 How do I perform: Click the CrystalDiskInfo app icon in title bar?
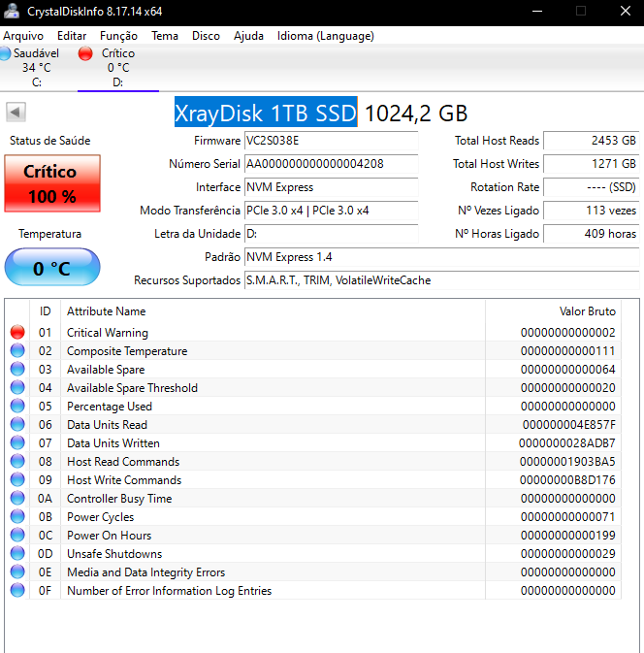tap(12, 11)
